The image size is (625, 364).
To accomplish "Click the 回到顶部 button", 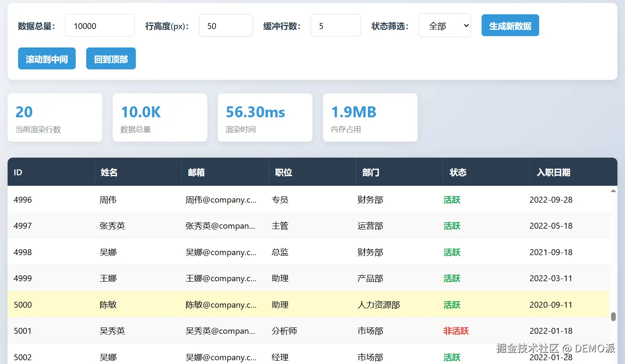I will coord(111,59).
